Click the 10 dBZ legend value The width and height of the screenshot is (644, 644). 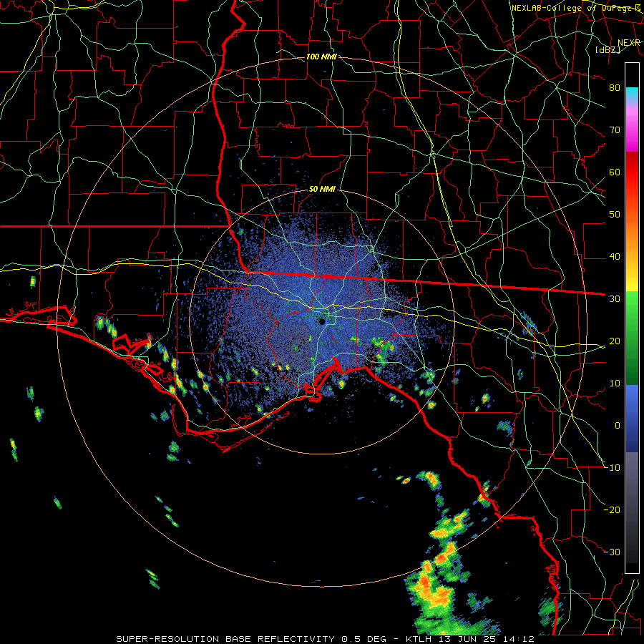pyautogui.click(x=615, y=384)
